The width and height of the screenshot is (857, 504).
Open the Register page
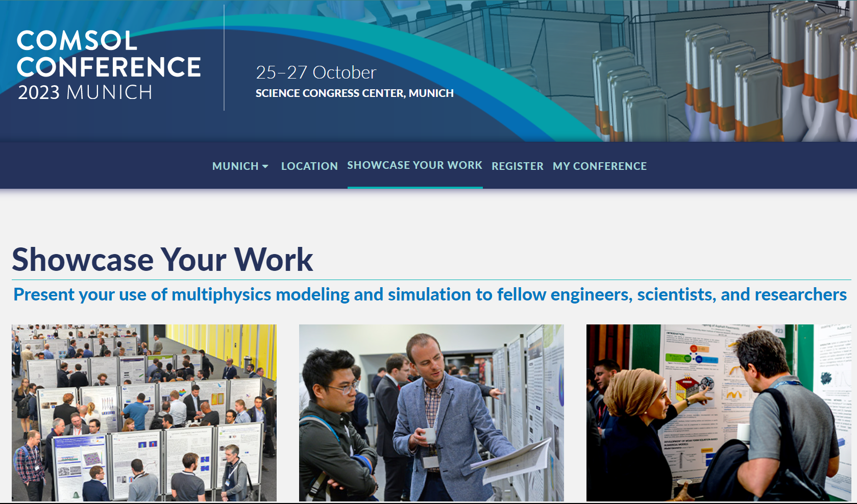point(517,166)
